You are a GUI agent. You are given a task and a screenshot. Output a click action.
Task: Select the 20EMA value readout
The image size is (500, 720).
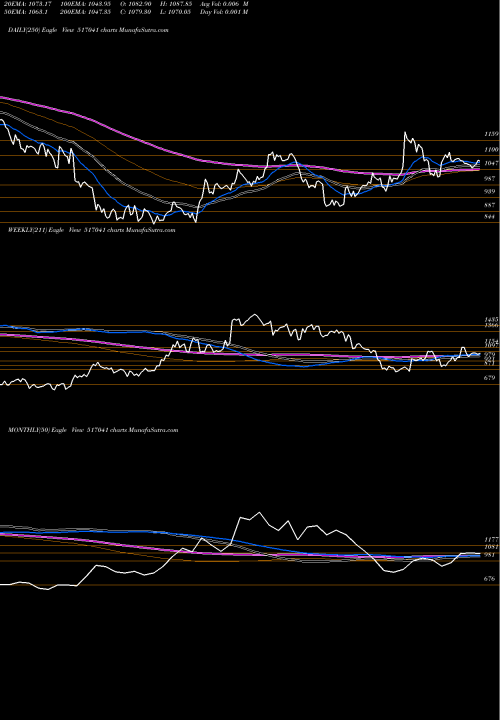point(26,4)
